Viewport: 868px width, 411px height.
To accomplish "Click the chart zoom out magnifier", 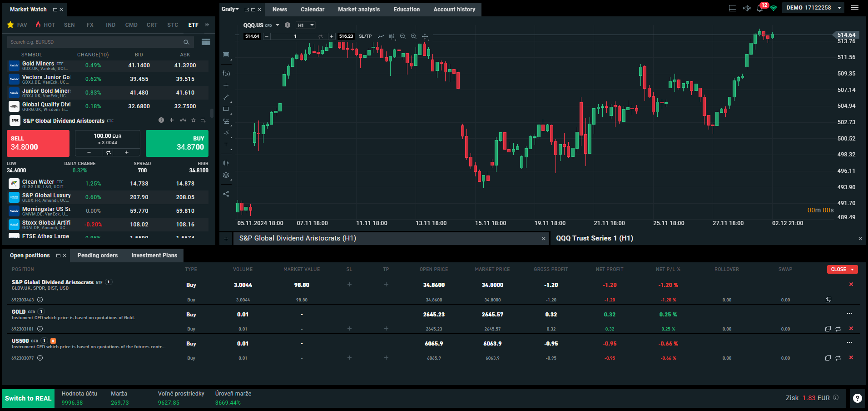I will pos(402,36).
